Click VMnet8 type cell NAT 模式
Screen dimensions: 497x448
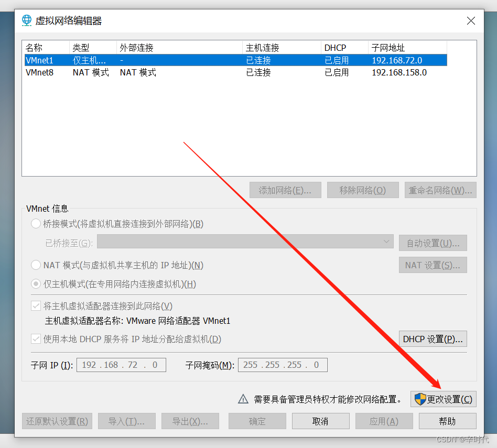click(x=91, y=72)
